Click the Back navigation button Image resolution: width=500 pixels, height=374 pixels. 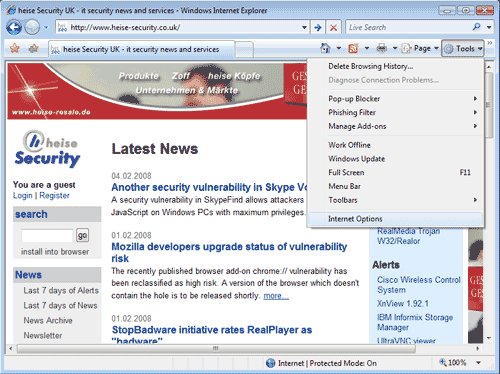click(x=14, y=27)
